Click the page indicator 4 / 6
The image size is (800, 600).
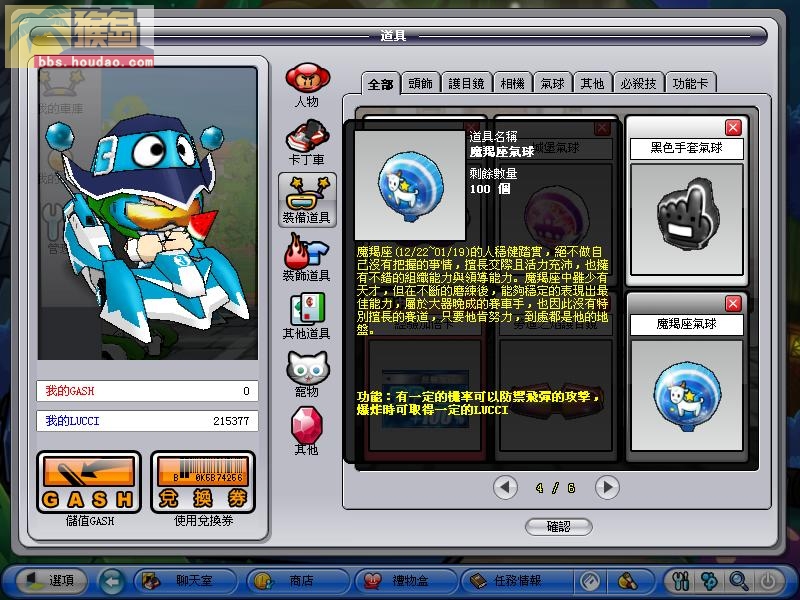(x=556, y=488)
